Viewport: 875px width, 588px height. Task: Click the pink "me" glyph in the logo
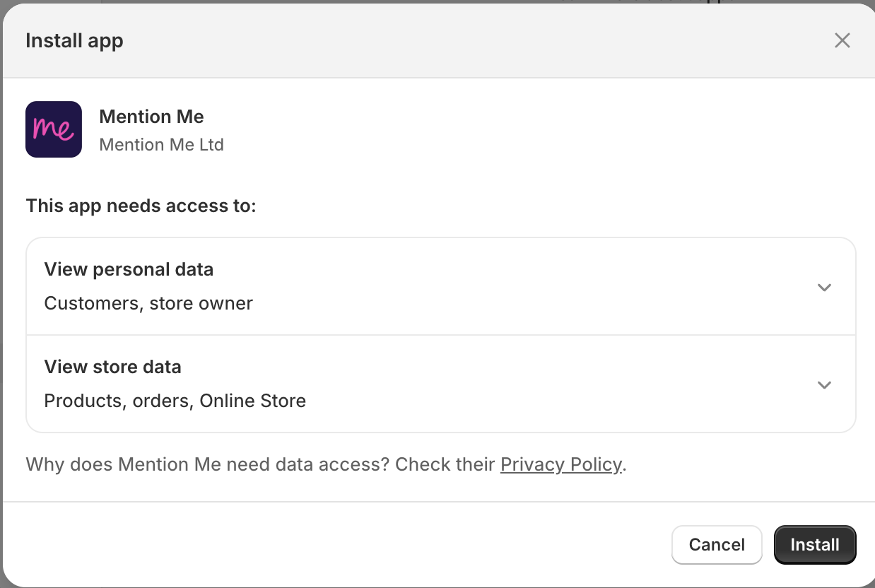[x=54, y=129]
